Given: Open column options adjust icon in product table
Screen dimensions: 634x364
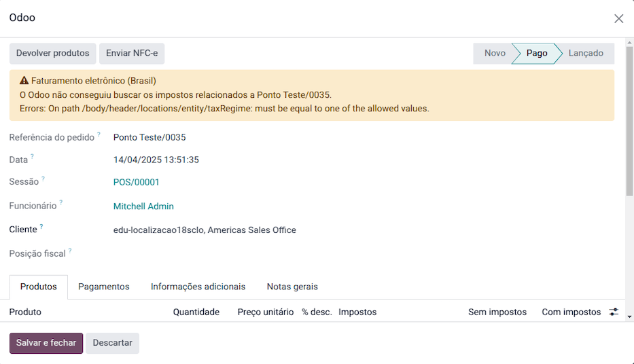Looking at the screenshot, I should (614, 312).
